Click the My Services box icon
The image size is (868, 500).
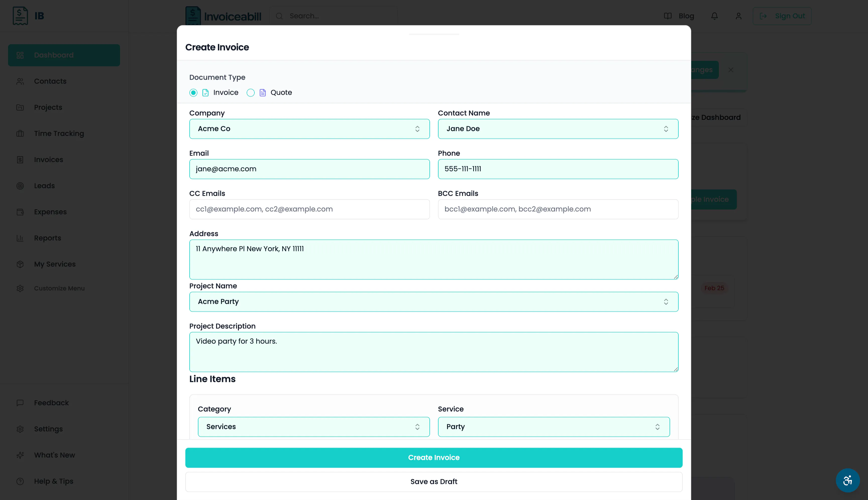pyautogui.click(x=20, y=264)
